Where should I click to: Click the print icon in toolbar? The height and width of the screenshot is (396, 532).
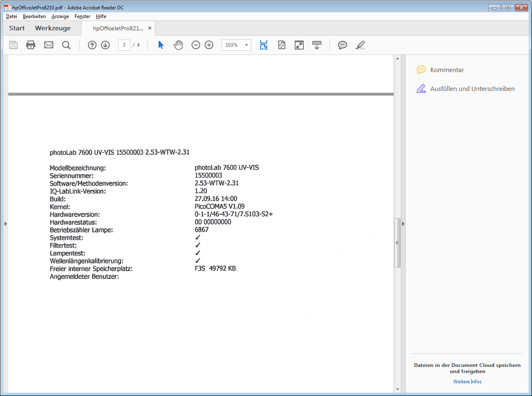click(31, 45)
